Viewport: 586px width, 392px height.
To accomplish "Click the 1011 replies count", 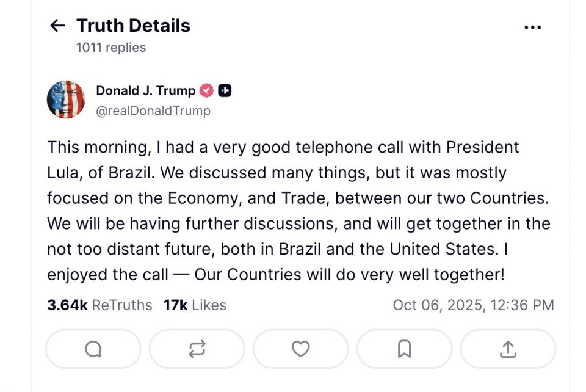I will click(111, 48).
